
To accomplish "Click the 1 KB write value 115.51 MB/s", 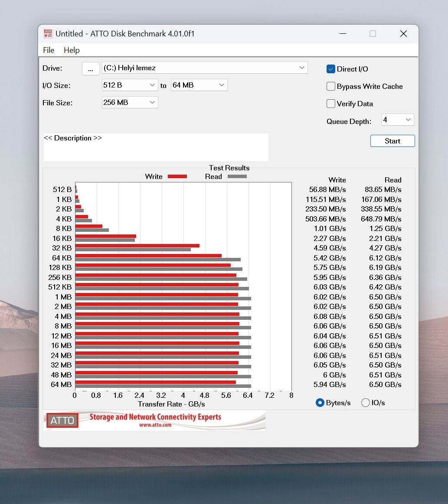I will (325, 199).
